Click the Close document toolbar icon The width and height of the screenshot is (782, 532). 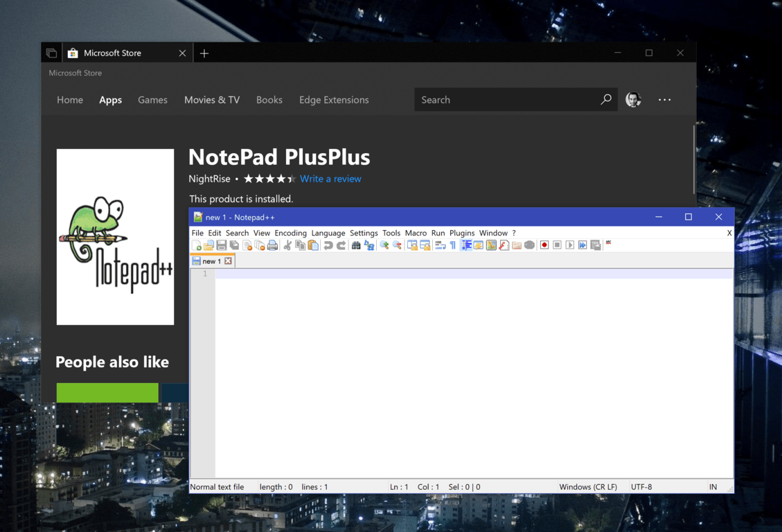(x=247, y=245)
